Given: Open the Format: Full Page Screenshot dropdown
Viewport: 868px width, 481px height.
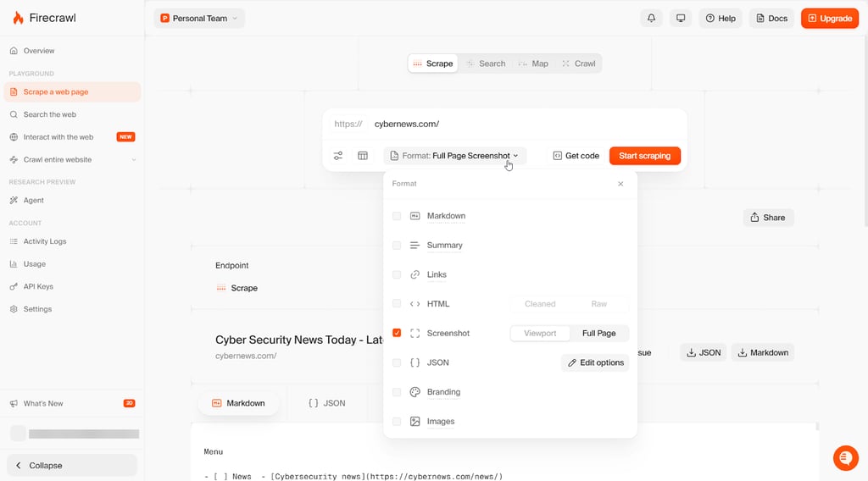Looking at the screenshot, I should pos(454,156).
